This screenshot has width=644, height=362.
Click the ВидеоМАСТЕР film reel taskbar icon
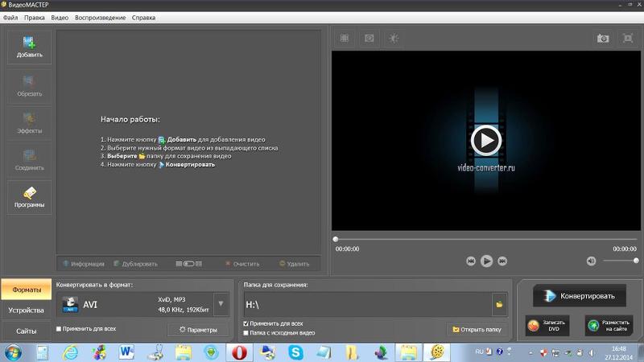click(437, 352)
